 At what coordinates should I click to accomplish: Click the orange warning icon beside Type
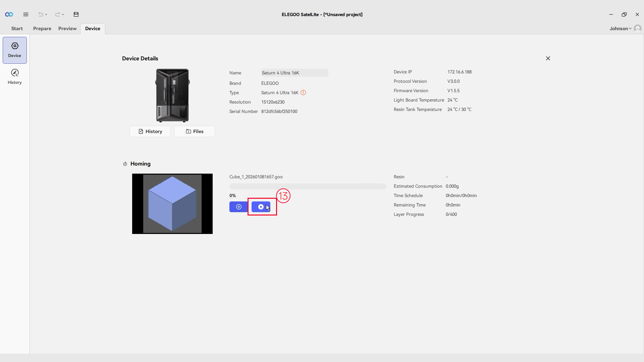pos(303,93)
